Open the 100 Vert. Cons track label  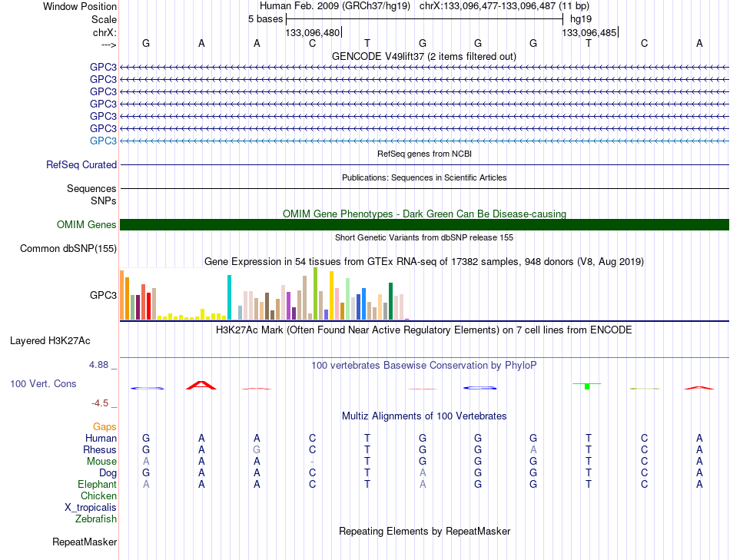[x=43, y=383]
